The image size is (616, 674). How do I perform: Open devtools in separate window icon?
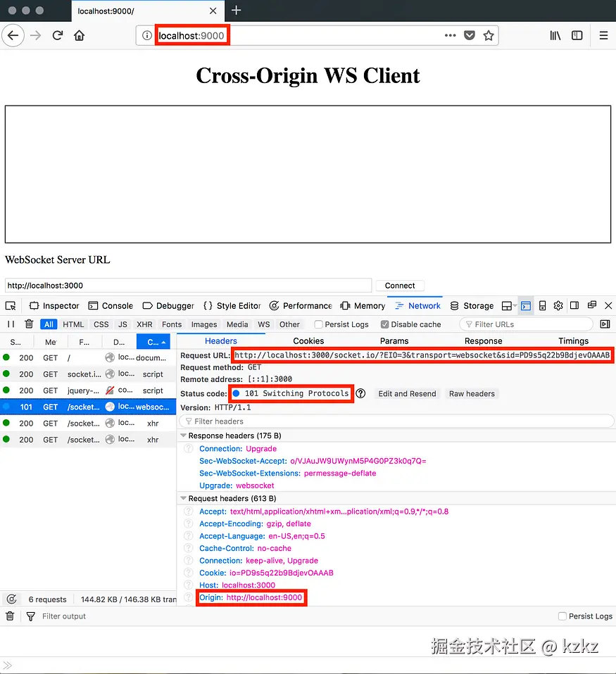pyautogui.click(x=592, y=305)
